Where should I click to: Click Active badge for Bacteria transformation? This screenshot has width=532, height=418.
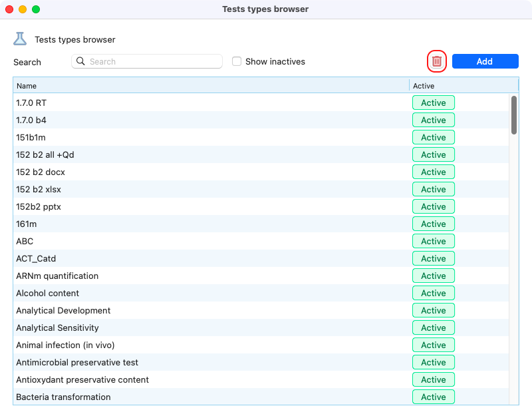pyautogui.click(x=434, y=397)
